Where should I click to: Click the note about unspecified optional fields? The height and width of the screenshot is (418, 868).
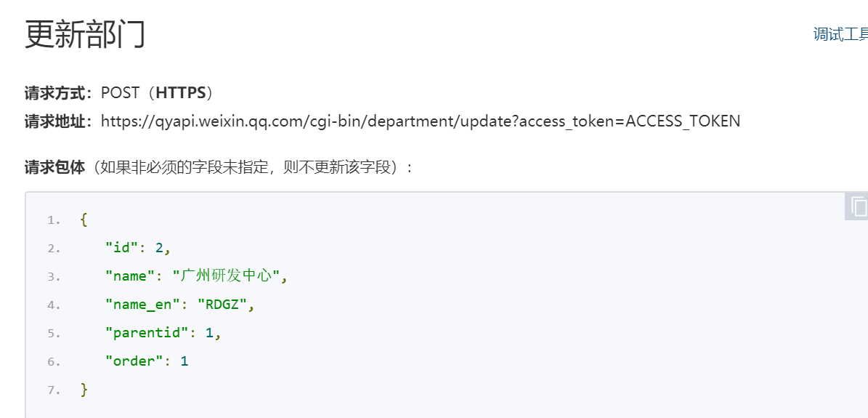click(x=251, y=167)
